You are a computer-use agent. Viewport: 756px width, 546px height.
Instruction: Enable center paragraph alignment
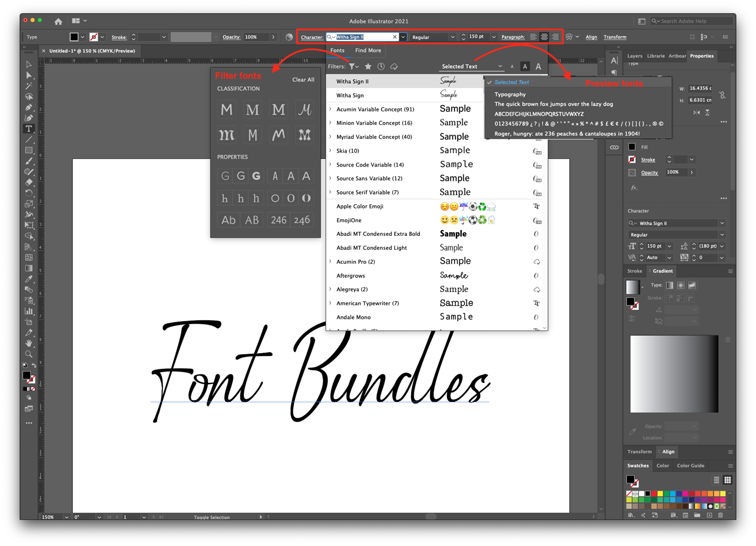tap(544, 37)
